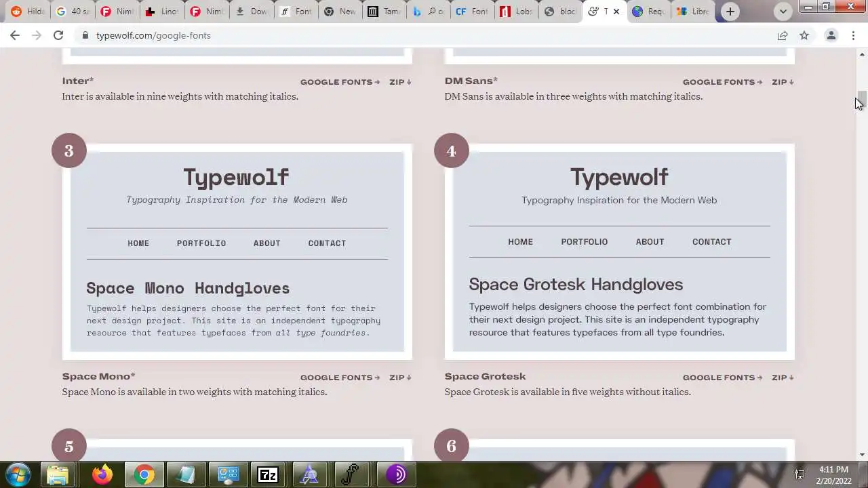Download the Space Grotesk ZIP

783,378
